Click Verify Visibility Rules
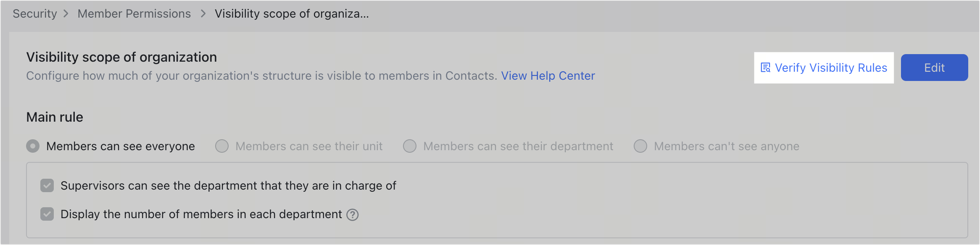The image size is (980, 245). [x=831, y=68]
